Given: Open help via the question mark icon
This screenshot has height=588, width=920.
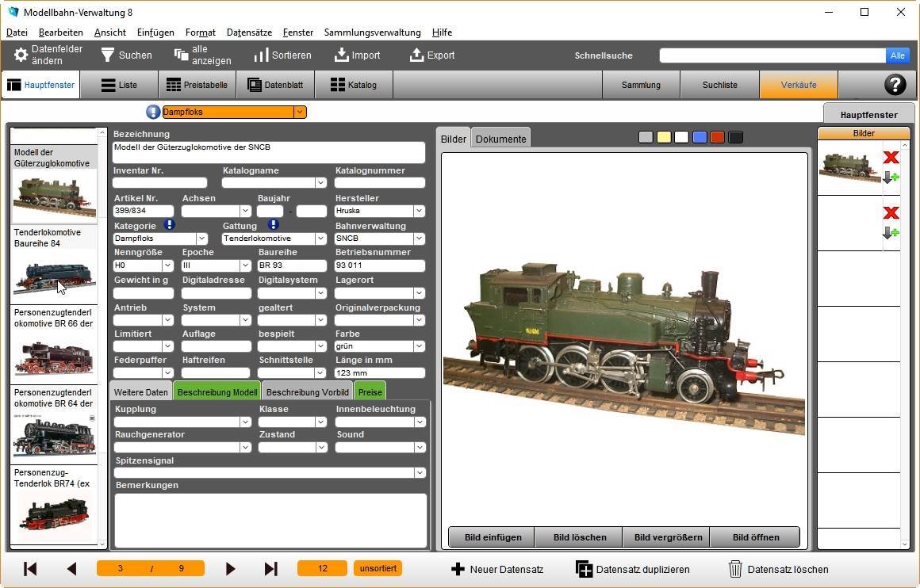Looking at the screenshot, I should [x=895, y=85].
